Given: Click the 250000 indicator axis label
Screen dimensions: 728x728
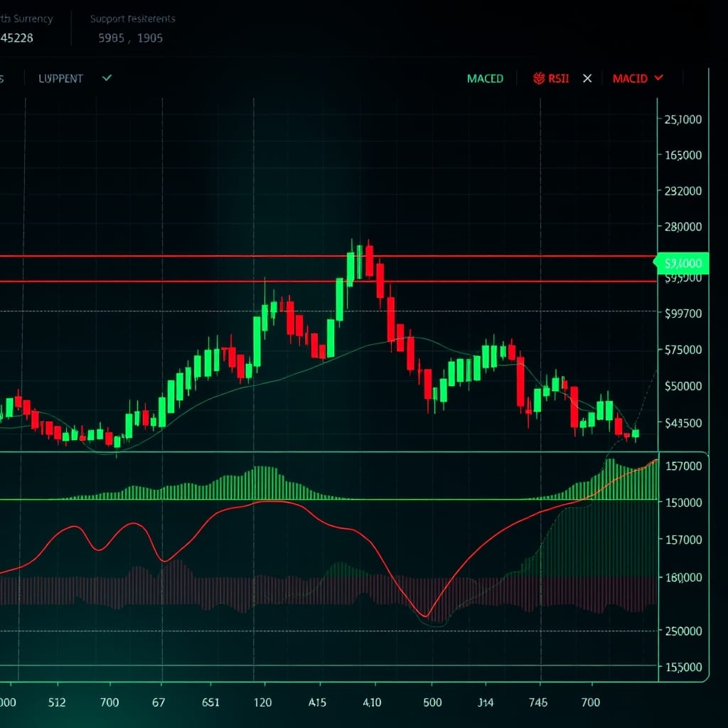Looking at the screenshot, I should [683, 631].
